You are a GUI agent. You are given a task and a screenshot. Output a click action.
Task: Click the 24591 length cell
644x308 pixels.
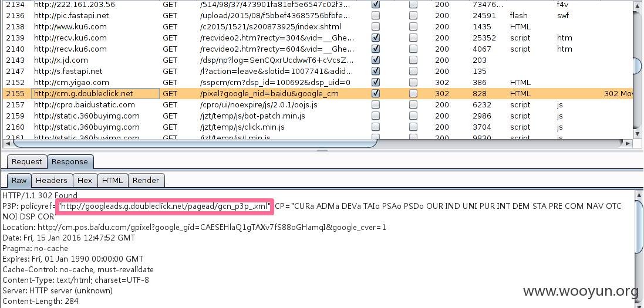pos(484,16)
